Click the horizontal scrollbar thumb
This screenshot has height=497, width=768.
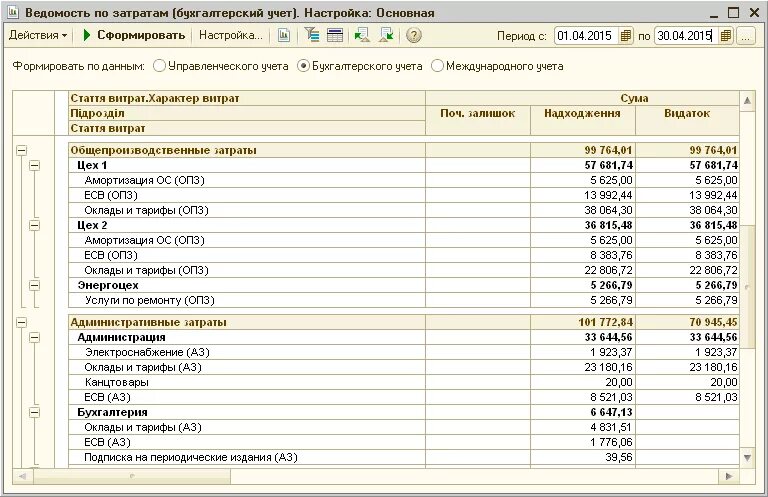(131, 476)
